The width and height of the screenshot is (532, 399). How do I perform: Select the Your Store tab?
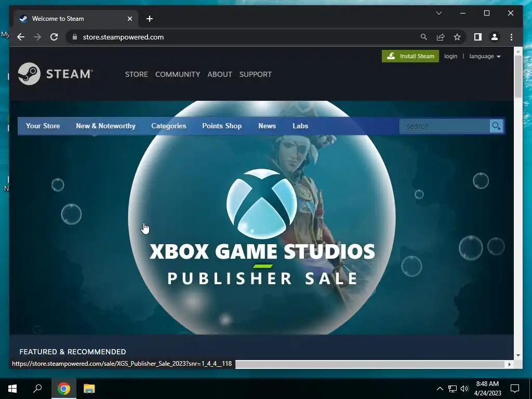point(43,126)
